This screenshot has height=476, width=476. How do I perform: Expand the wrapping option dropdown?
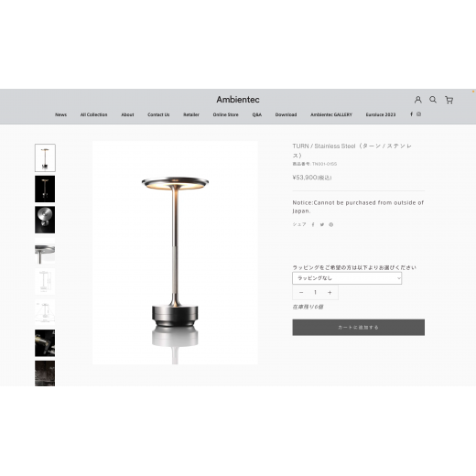(x=347, y=278)
